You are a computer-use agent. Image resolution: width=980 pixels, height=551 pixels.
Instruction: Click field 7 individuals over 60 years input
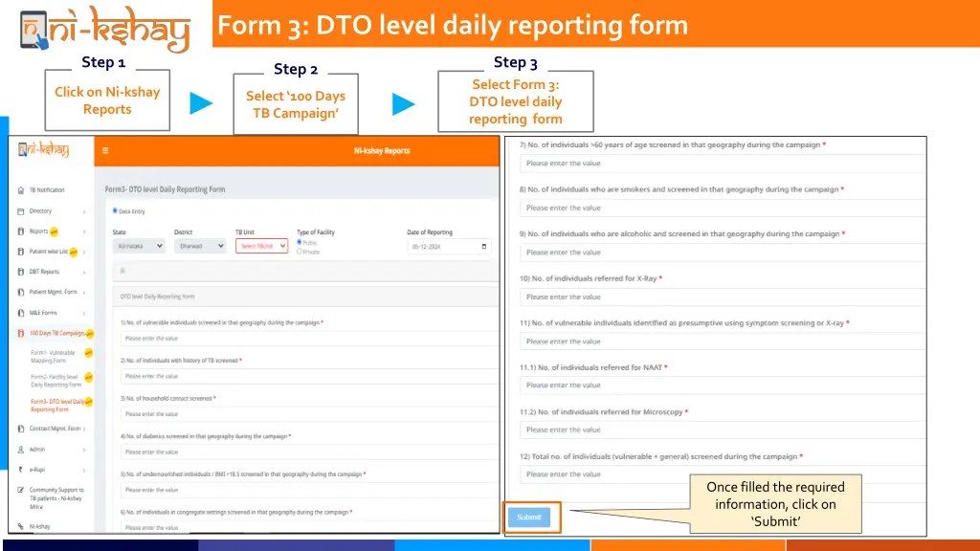(723, 163)
